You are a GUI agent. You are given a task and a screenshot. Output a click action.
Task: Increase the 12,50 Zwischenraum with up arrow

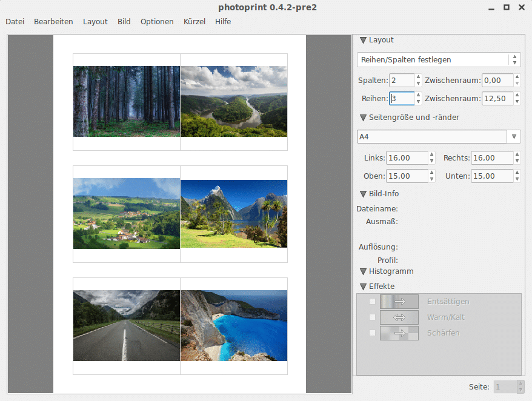[x=517, y=95]
